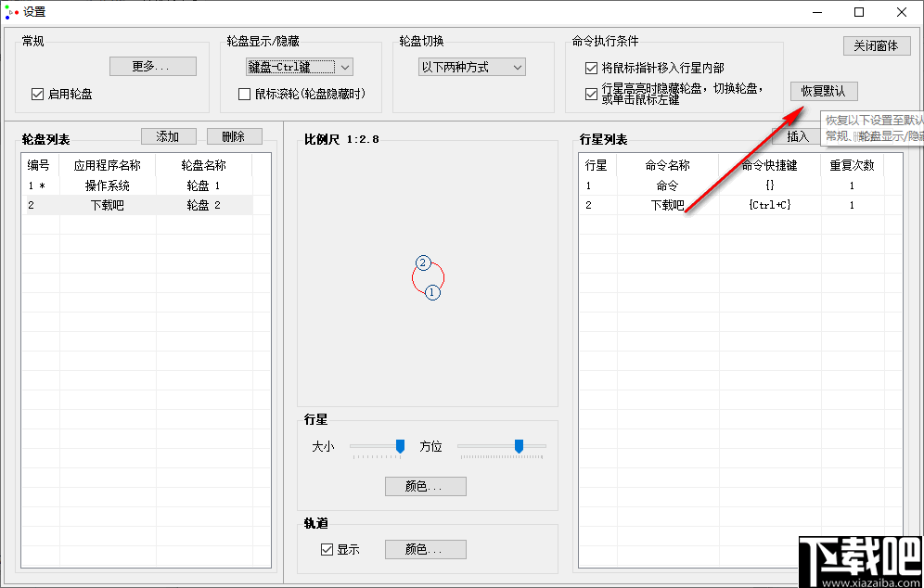Toggle the 显示 checkbox under 轨道

pyautogui.click(x=326, y=549)
